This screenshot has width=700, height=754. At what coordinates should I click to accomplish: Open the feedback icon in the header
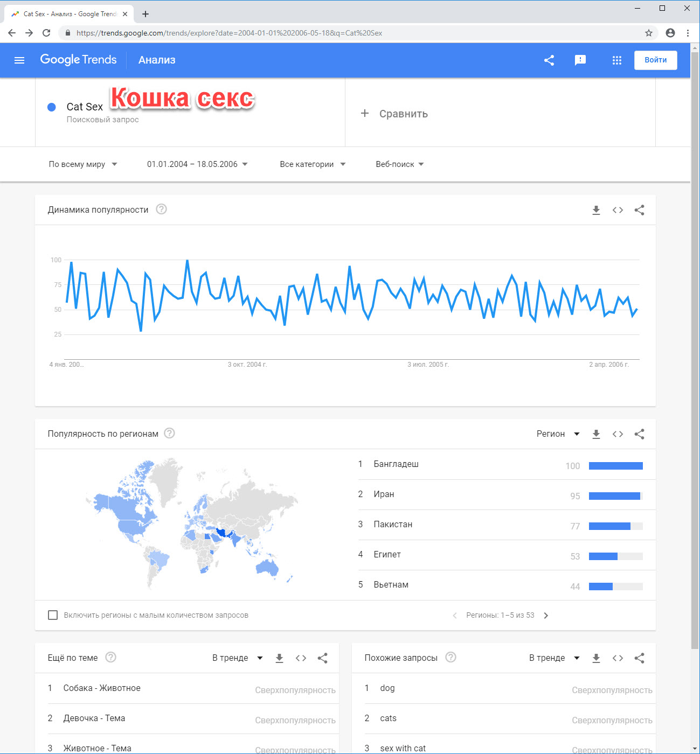tap(580, 60)
